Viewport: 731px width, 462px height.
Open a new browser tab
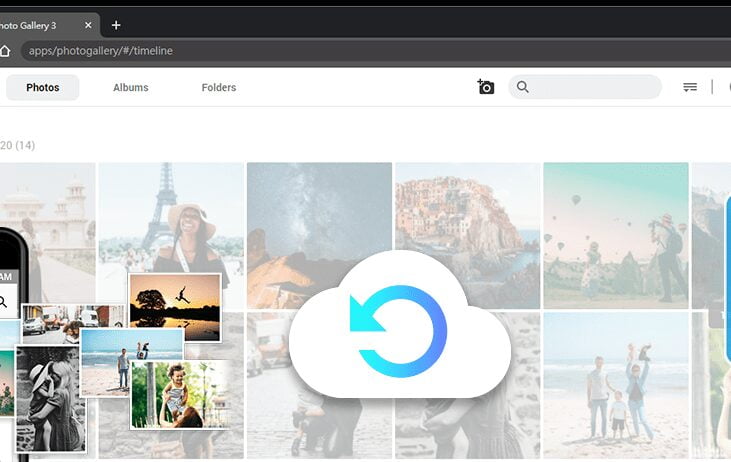[116, 25]
